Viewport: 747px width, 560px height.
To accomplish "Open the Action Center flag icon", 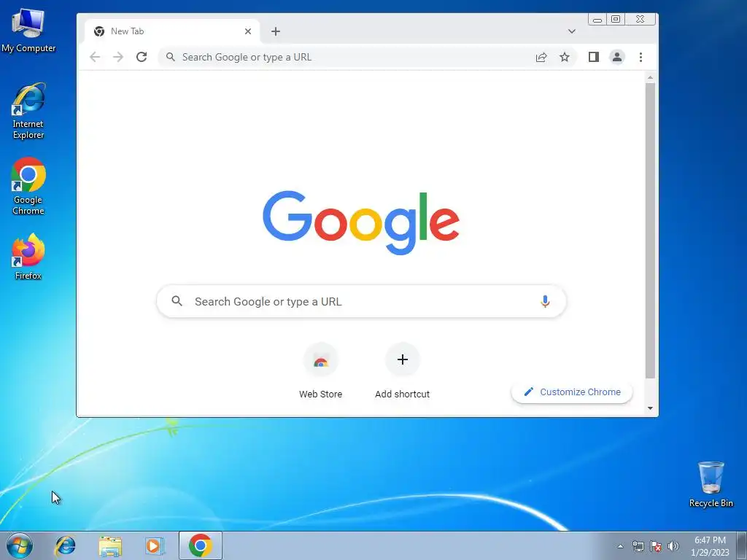I will [x=656, y=546].
